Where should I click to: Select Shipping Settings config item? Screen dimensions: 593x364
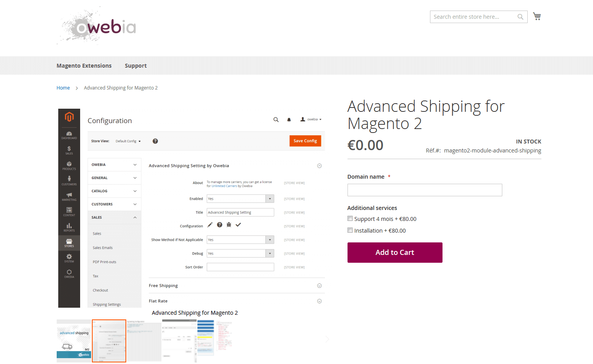107,305
